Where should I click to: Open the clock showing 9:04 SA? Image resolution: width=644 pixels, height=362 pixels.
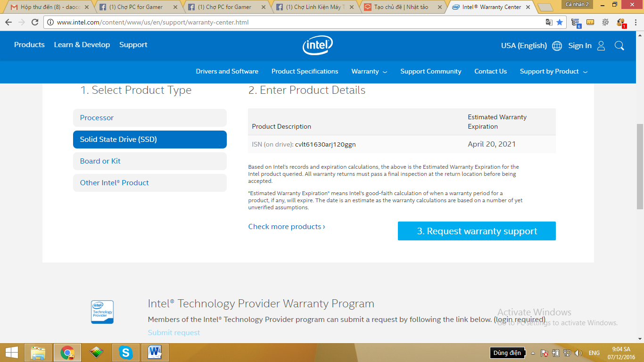(621, 353)
